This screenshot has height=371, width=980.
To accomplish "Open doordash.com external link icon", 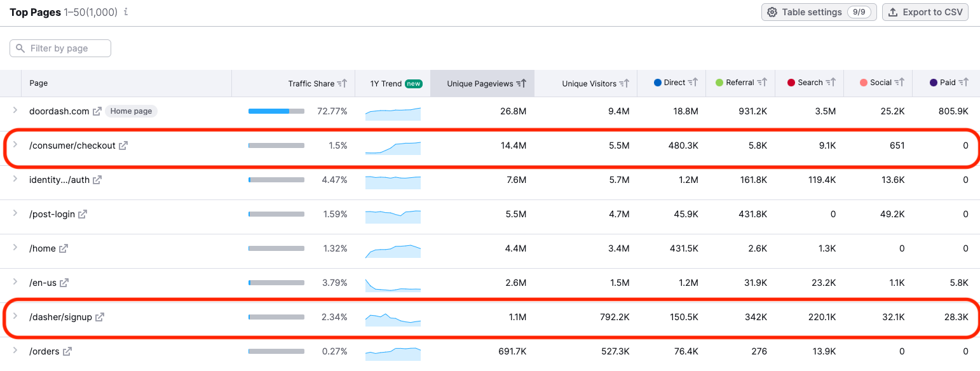I will (x=97, y=111).
